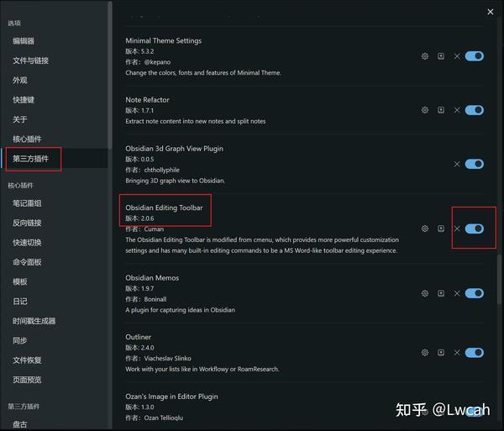This screenshot has width=504, height=431.
Task: Click author text Viacheslav Slinko
Action: point(167,359)
